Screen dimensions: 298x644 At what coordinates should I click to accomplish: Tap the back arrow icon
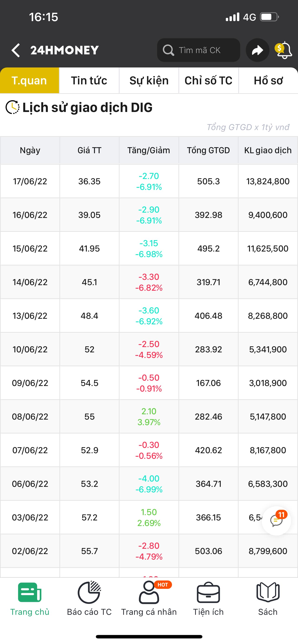click(x=16, y=50)
